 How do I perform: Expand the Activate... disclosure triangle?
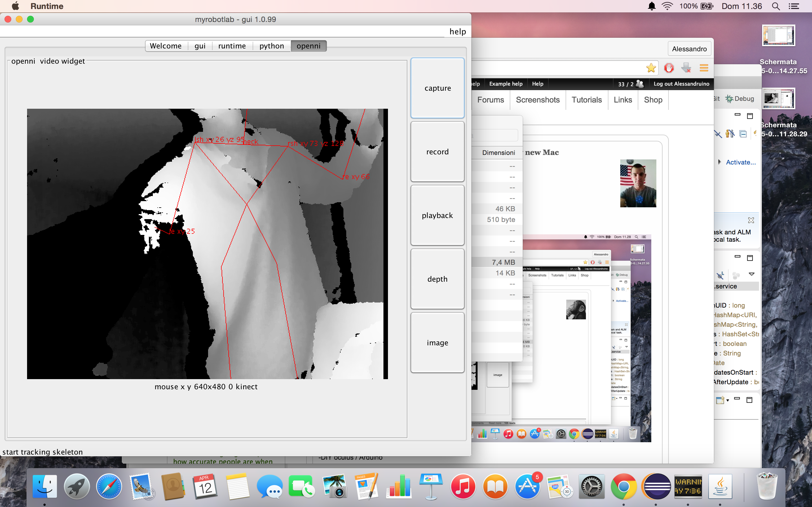720,162
